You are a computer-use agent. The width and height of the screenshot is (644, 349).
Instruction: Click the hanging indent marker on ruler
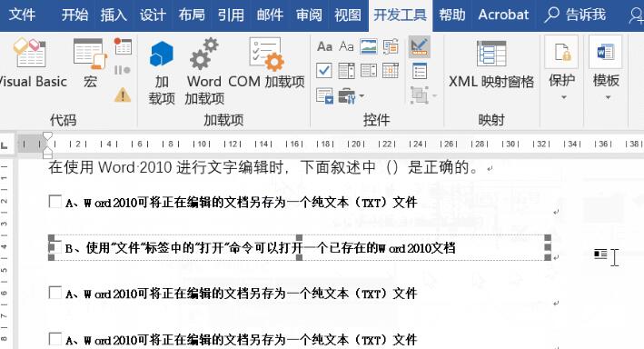47,151
